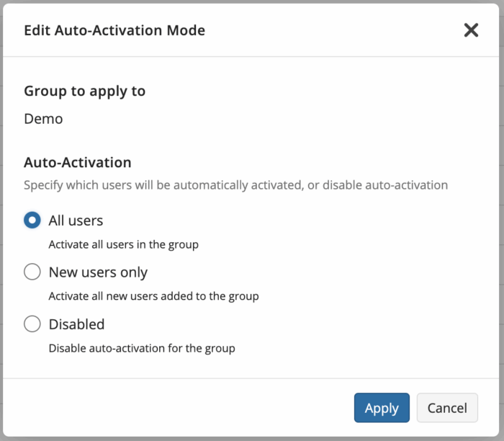The height and width of the screenshot is (441, 504).
Task: Click the 'Group to apply to' heading
Action: (x=84, y=92)
